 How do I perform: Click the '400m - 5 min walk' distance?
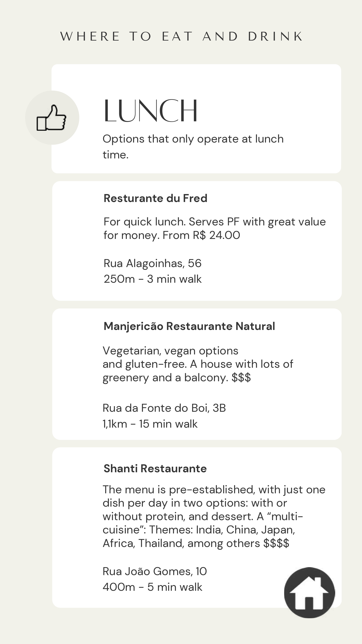(x=152, y=587)
